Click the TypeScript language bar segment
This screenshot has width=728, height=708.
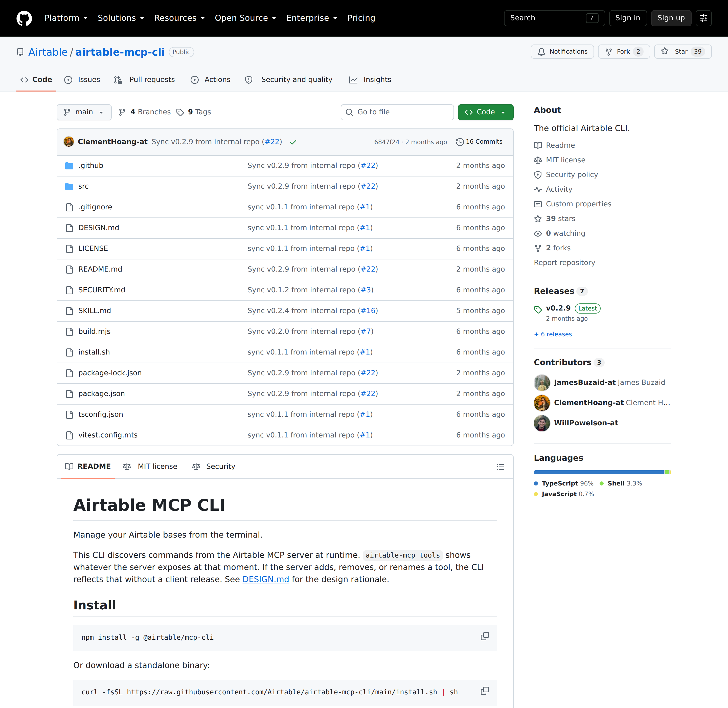(x=599, y=472)
